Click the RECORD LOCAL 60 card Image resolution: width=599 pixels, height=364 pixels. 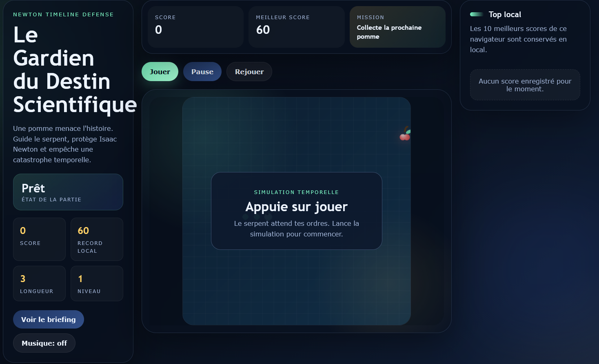coord(97,239)
